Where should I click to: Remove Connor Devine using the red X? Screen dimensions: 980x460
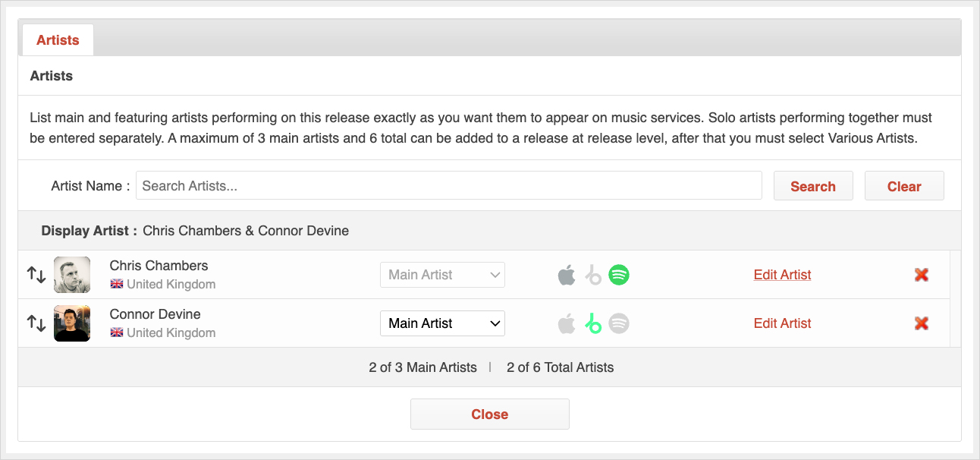pyautogui.click(x=922, y=323)
